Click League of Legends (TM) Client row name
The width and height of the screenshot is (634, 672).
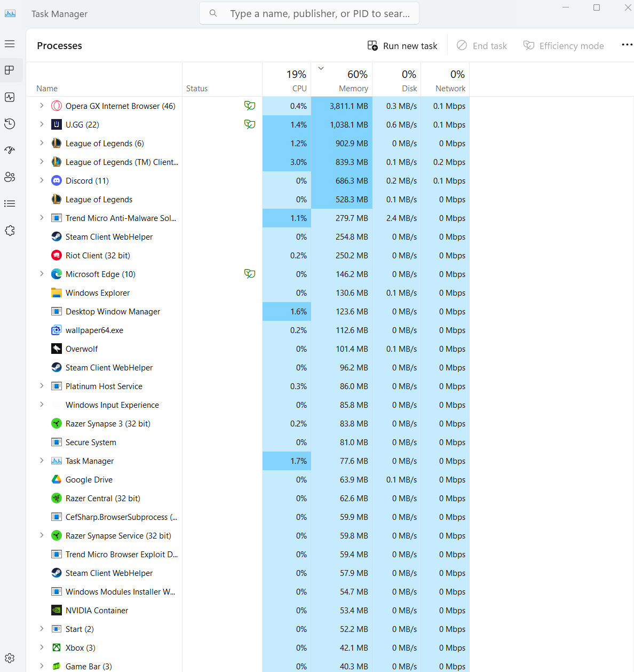point(122,162)
